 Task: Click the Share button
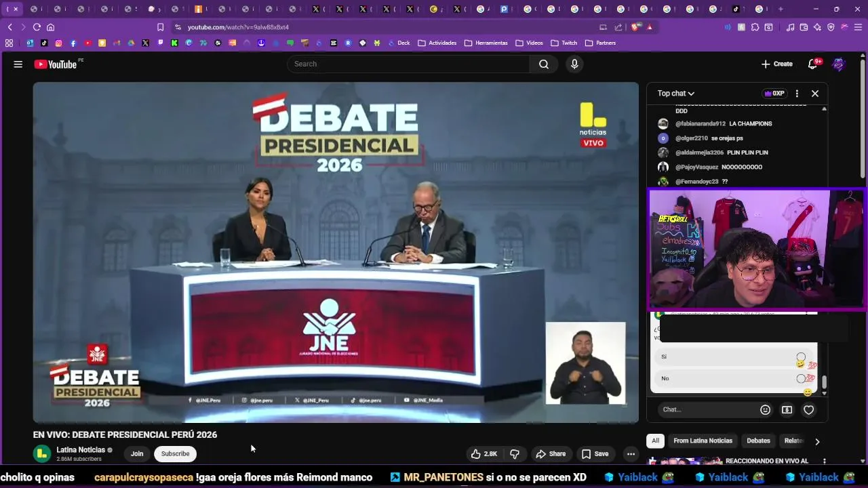coord(550,454)
